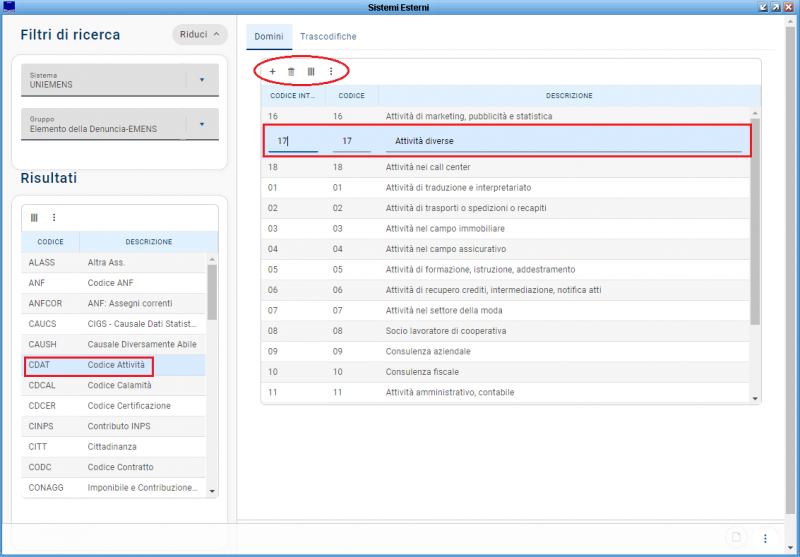This screenshot has height=557, width=800.
Task: Click the Codice Int. field containing 17
Action: click(x=292, y=141)
